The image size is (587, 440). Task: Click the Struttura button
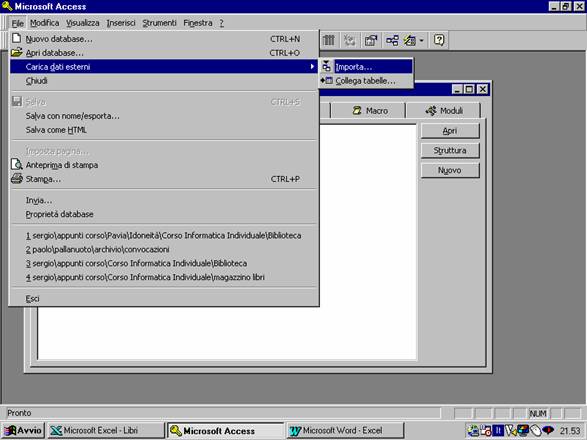pyautogui.click(x=450, y=151)
